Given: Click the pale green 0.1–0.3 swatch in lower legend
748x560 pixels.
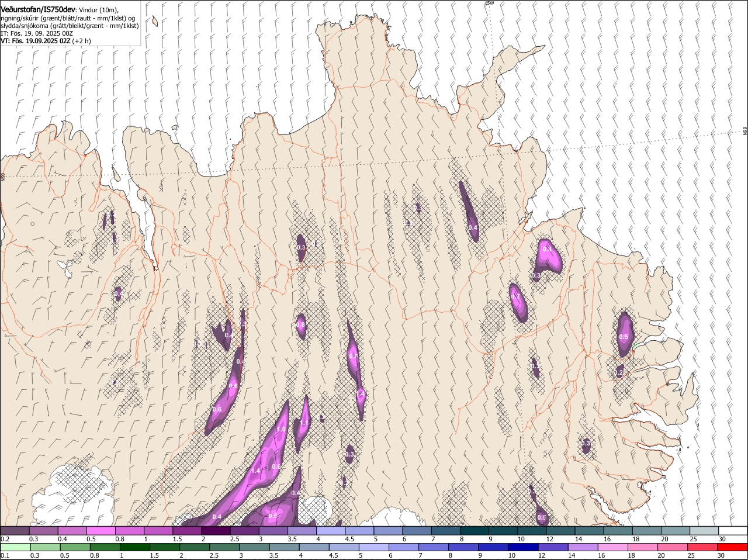Looking at the screenshot, I should 15,547.
